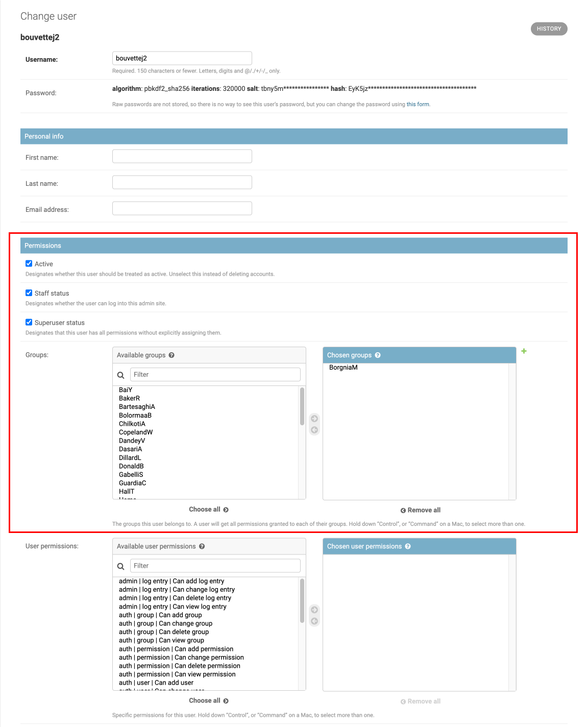Click the available groups list scrollbar
This screenshot has height=727, width=588.
click(x=302, y=406)
